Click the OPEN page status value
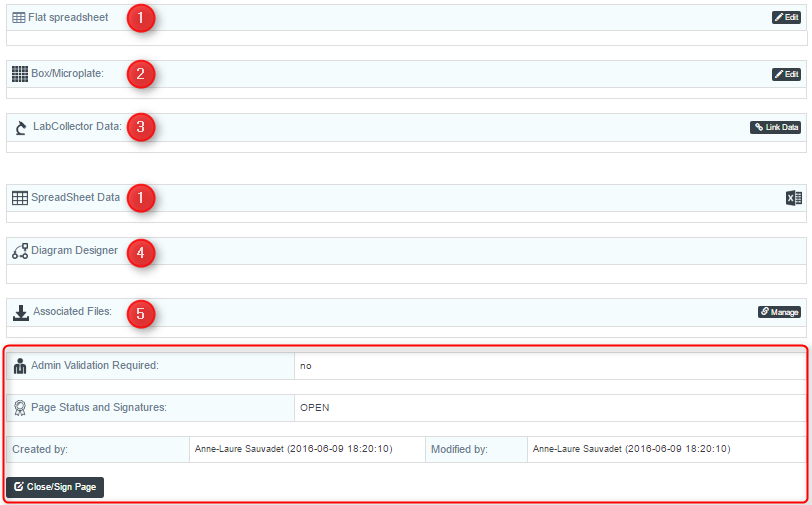 coord(314,408)
